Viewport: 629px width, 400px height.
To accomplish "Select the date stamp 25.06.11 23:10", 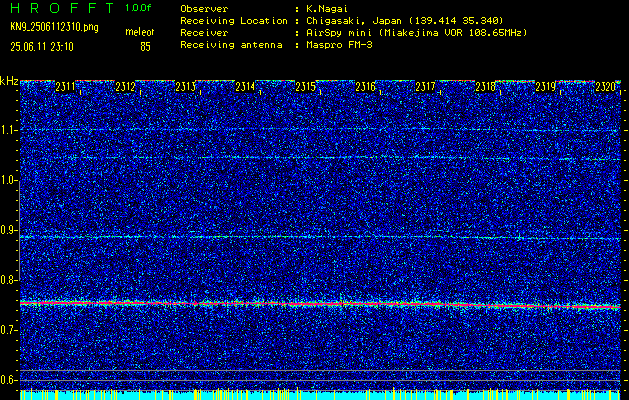I will click(x=42, y=47).
